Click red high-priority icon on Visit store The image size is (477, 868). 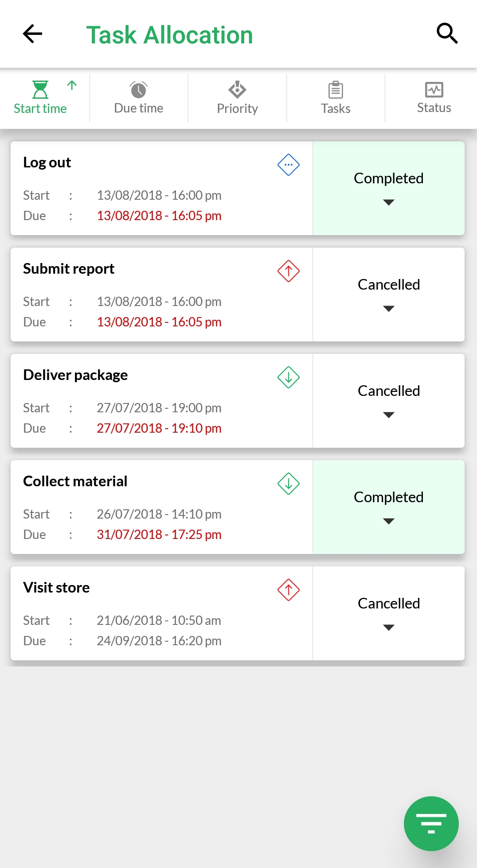[289, 590]
